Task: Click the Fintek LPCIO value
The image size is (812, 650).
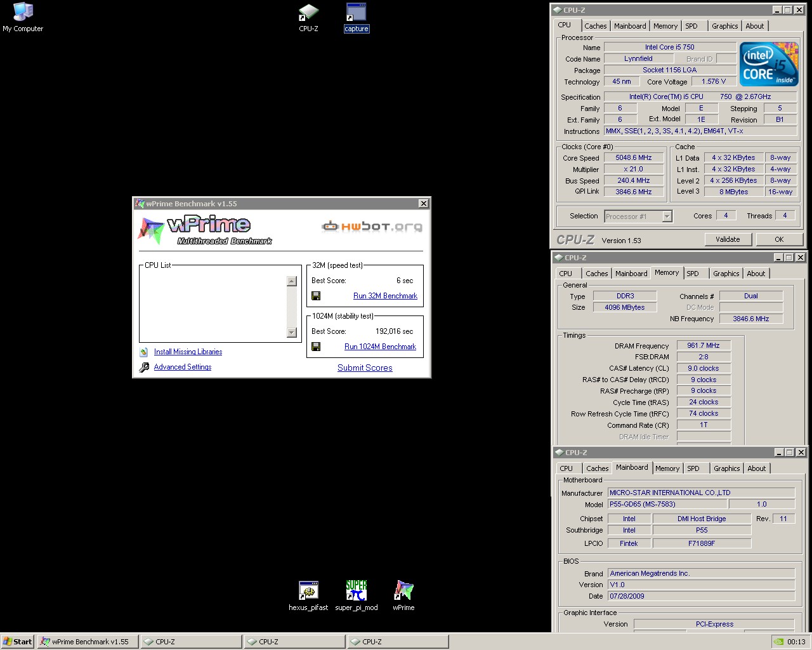Action: coord(629,543)
